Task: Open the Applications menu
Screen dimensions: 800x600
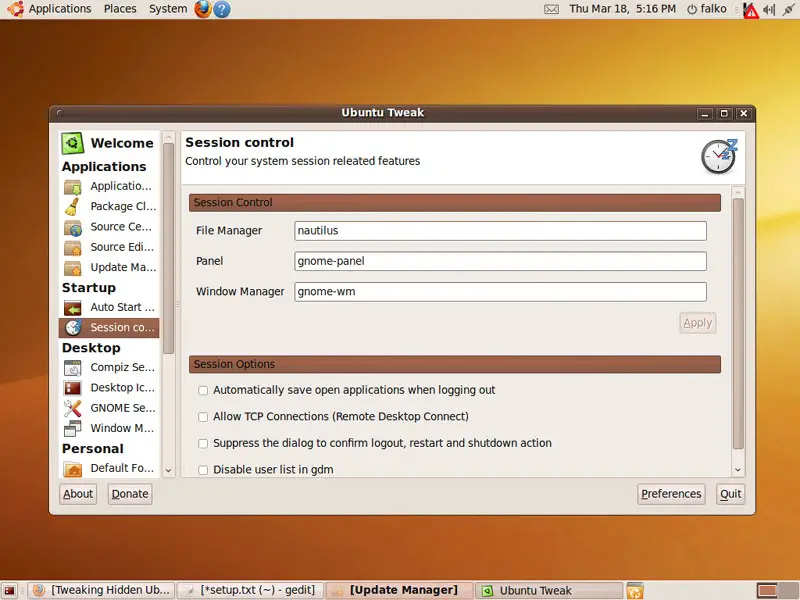Action: [x=60, y=9]
